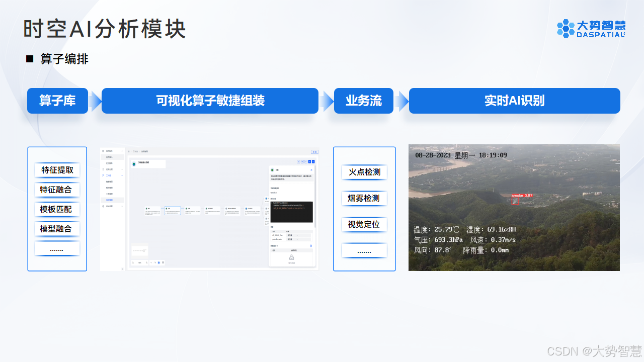Image resolution: width=644 pixels, height=362 pixels.
Task: Click the 业务流 header banner
Action: coord(364,101)
